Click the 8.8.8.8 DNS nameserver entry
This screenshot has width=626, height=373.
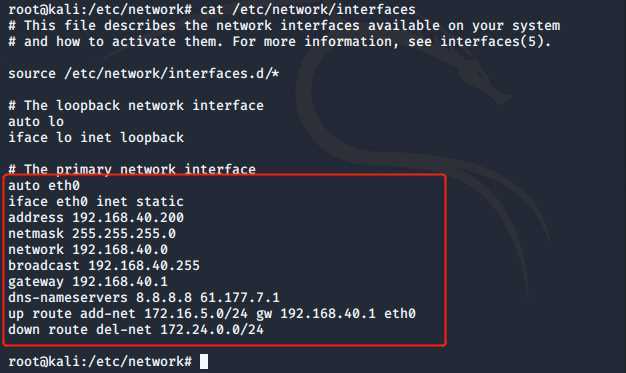pos(164,297)
